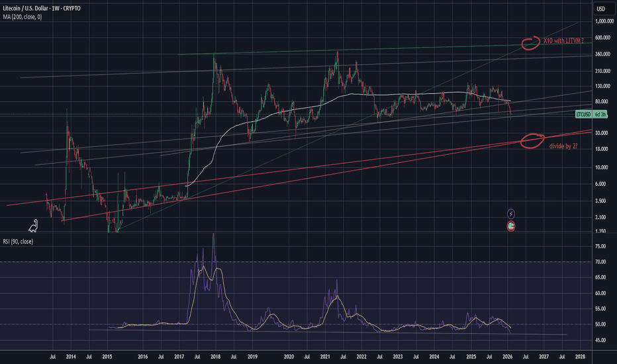Click the 2020 label on time axis
The width and height of the screenshot is (617, 364).
click(x=289, y=357)
